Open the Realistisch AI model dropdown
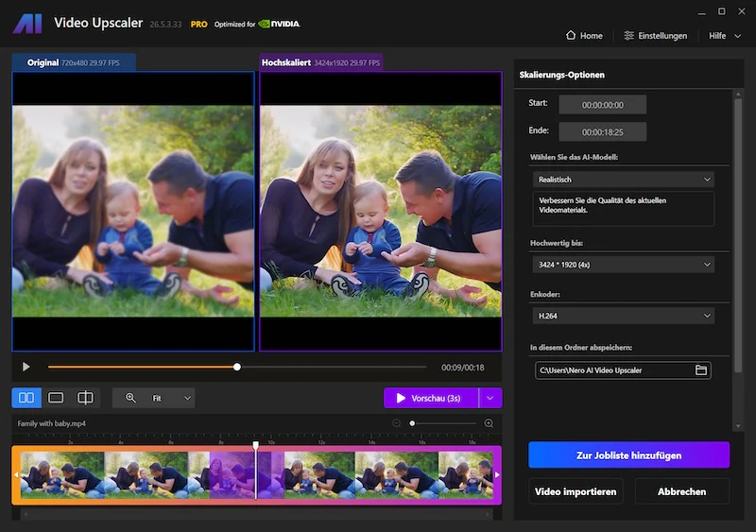Screen dimensions: 756x532 (624, 180)
